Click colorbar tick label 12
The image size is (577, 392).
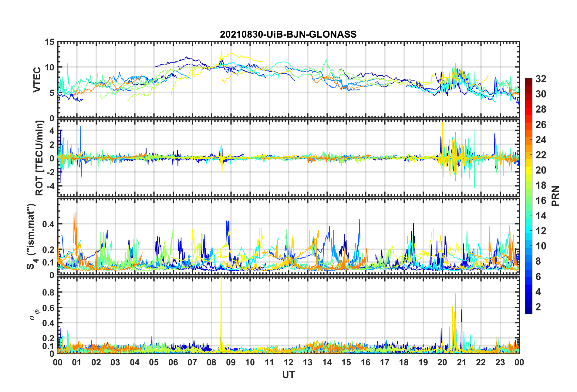[541, 231]
